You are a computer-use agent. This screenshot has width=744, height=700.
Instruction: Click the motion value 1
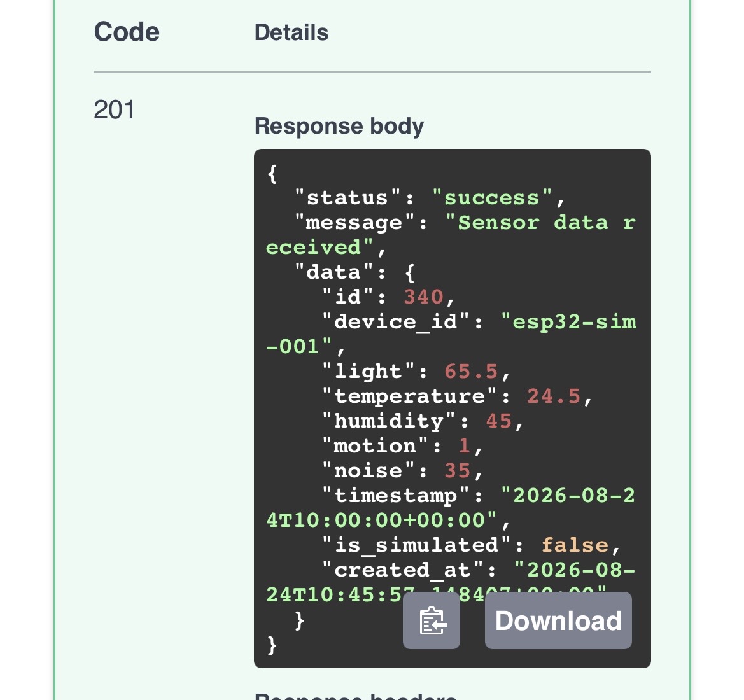pyautogui.click(x=465, y=445)
